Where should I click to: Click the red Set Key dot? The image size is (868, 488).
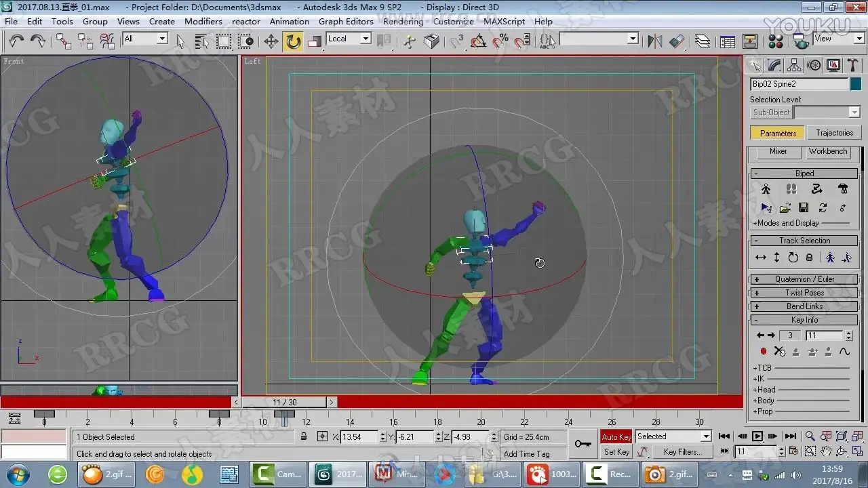763,351
